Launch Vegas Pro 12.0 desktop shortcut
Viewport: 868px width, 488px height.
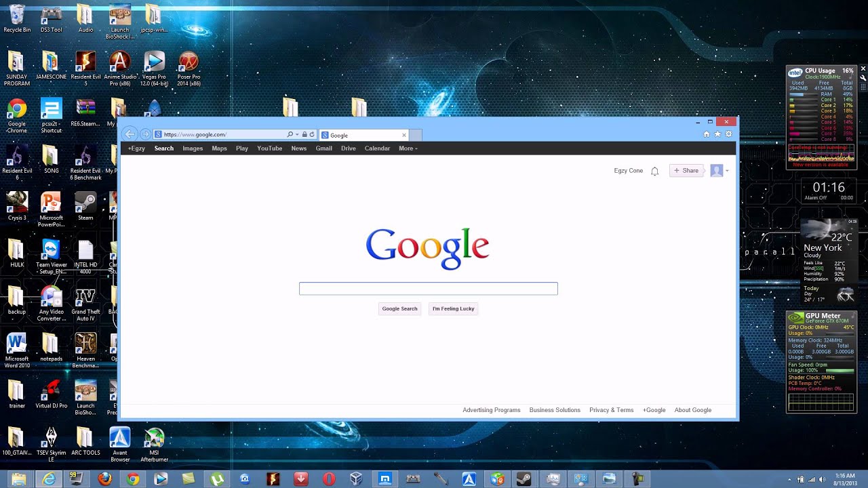pos(155,68)
